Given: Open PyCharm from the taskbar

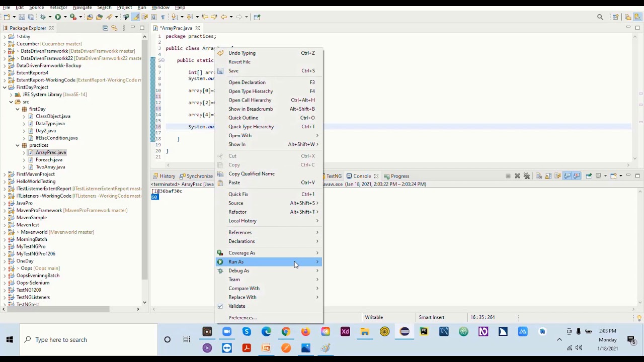Looking at the screenshot, I should click(424, 331).
